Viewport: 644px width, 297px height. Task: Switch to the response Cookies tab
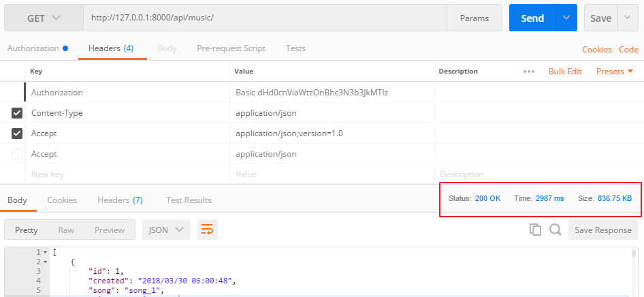62,200
